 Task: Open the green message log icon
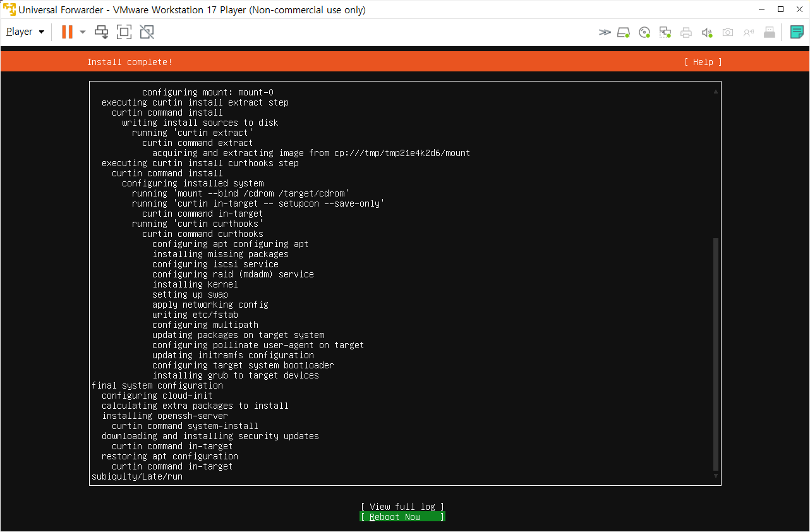pos(797,32)
